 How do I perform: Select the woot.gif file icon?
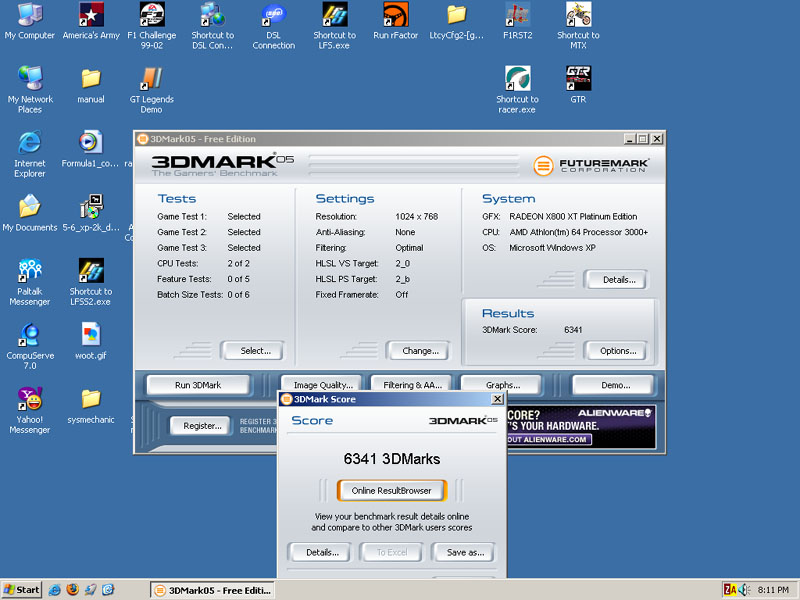[91, 341]
